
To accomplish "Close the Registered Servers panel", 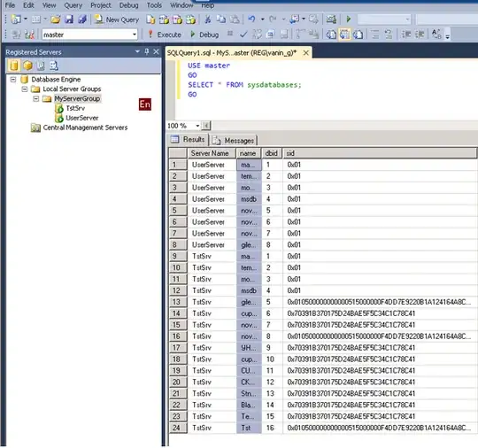I will (x=156, y=52).
